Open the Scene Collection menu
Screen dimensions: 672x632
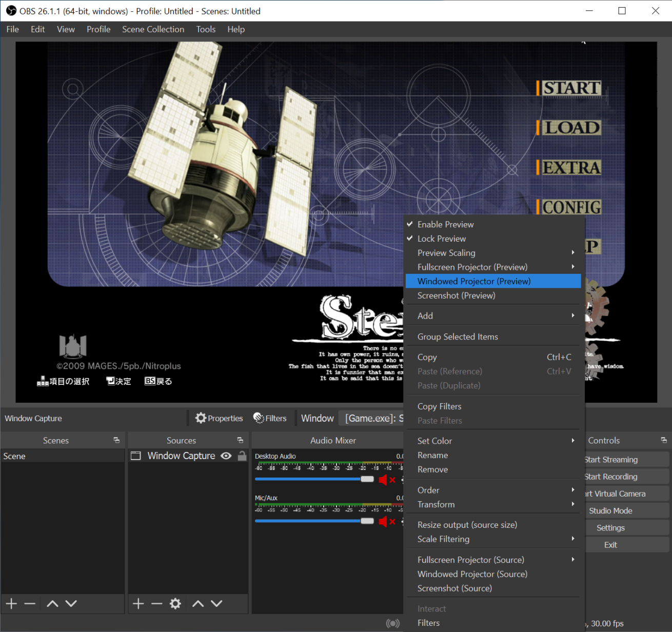tap(153, 29)
